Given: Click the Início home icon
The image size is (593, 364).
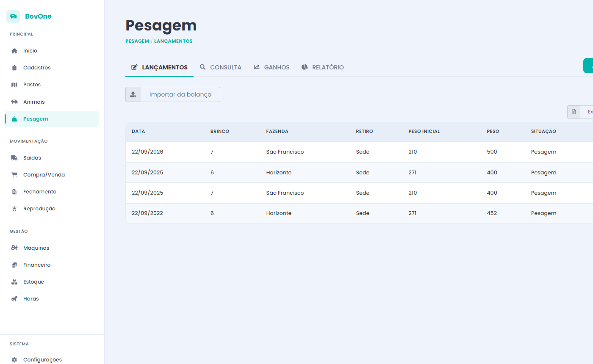Looking at the screenshot, I should tap(14, 51).
